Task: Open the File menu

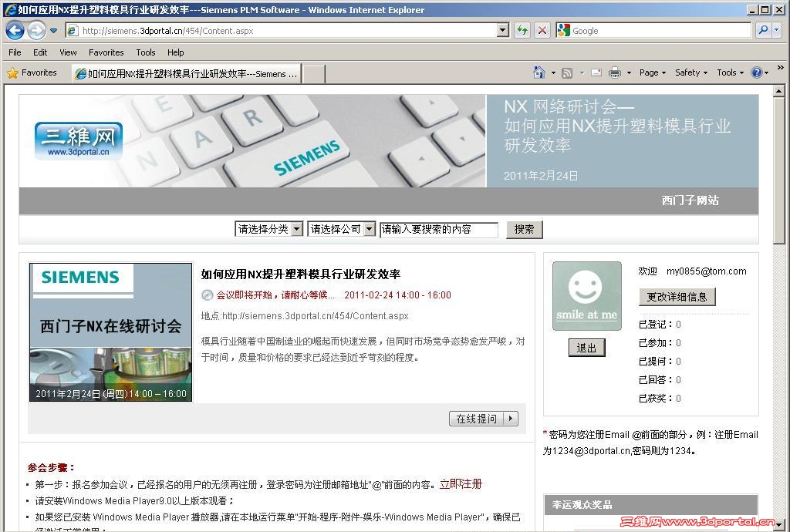Action: (15, 52)
